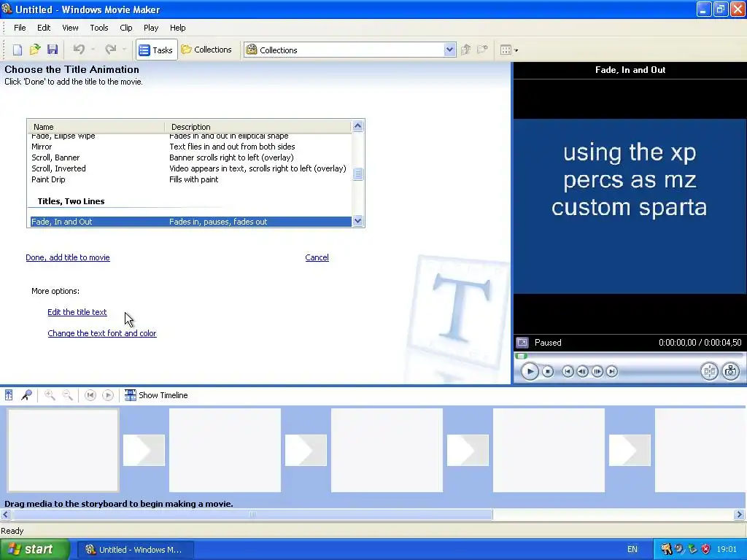Click the storyboard horizontal scrollbar thumb

[x=252, y=514]
